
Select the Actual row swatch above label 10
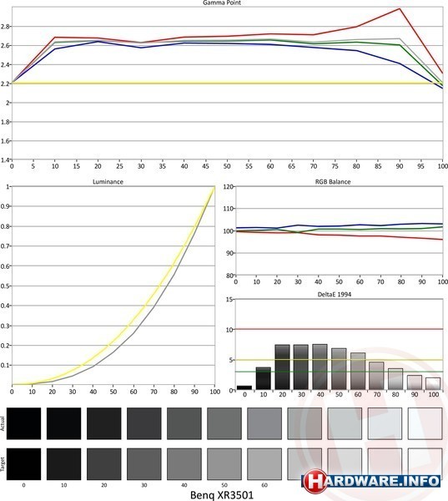click(x=64, y=423)
